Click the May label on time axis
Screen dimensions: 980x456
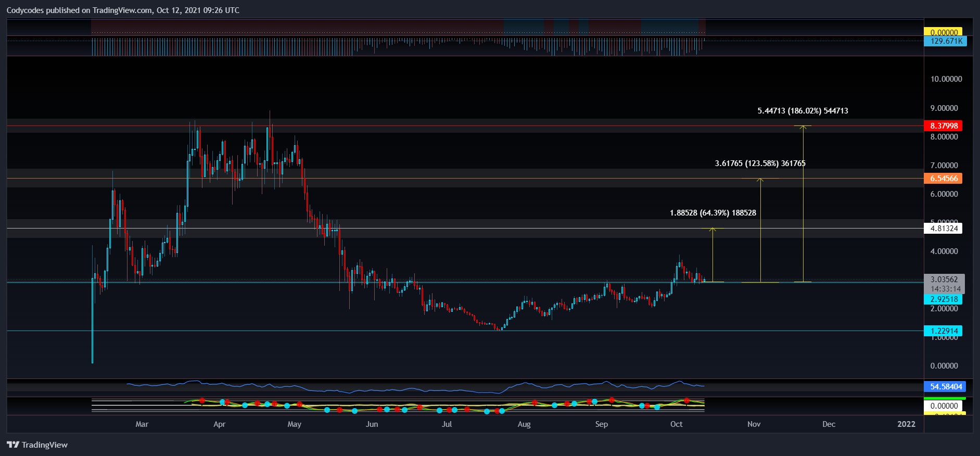tap(294, 424)
